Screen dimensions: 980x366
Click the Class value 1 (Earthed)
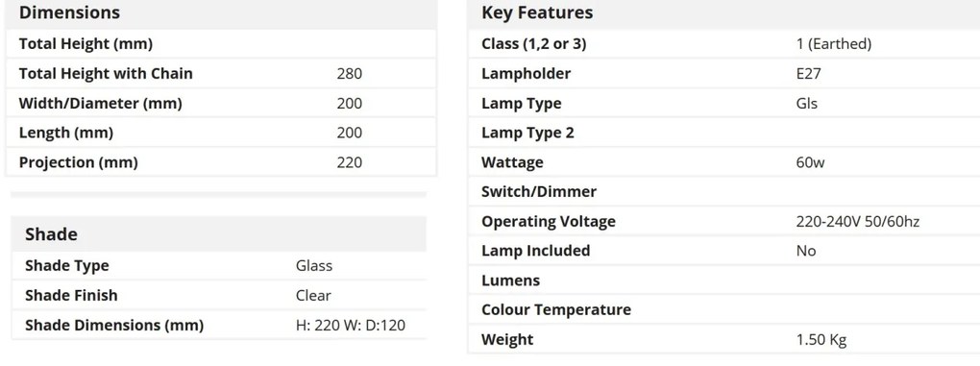point(833,44)
